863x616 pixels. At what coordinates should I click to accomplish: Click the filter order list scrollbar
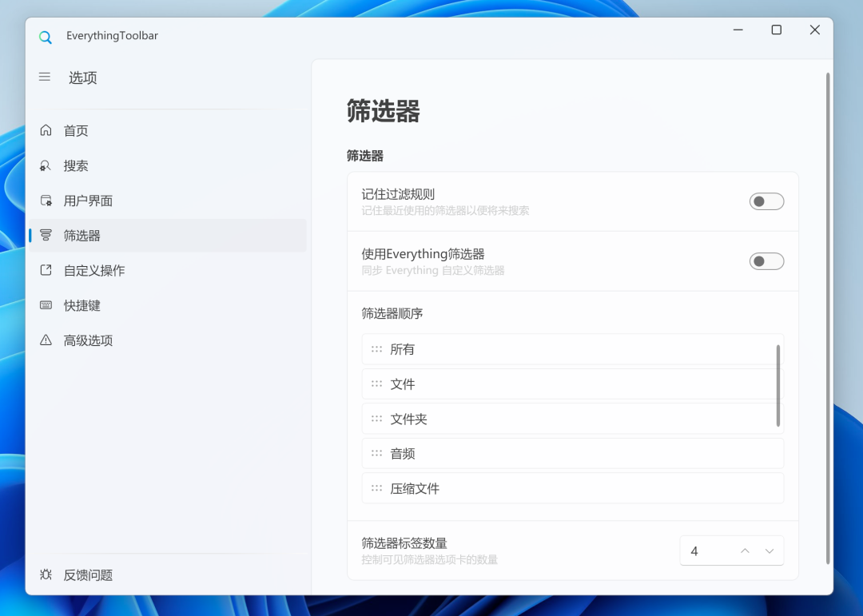[x=777, y=385]
